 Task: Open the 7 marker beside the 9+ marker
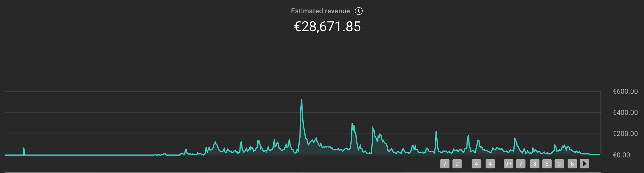[x=521, y=164]
